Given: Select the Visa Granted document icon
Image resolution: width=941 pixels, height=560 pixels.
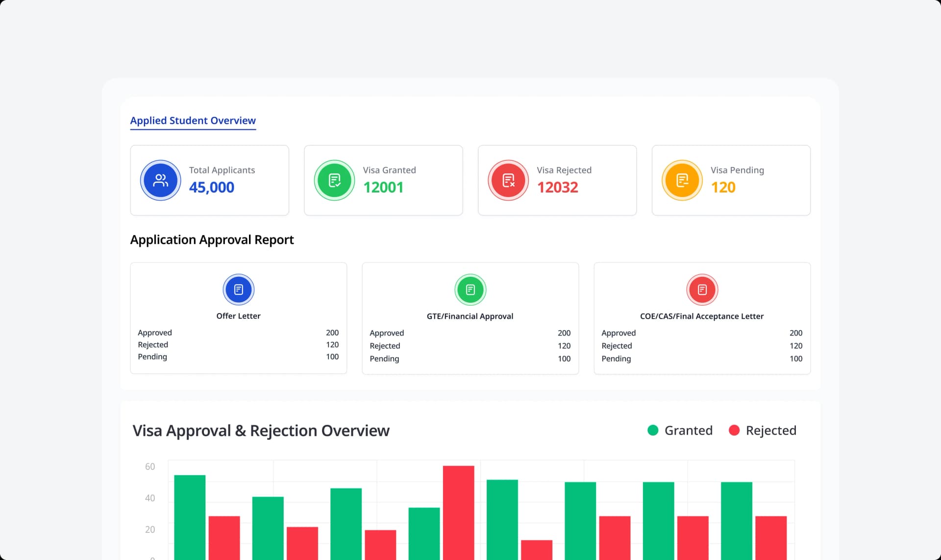Looking at the screenshot, I should pos(334,180).
